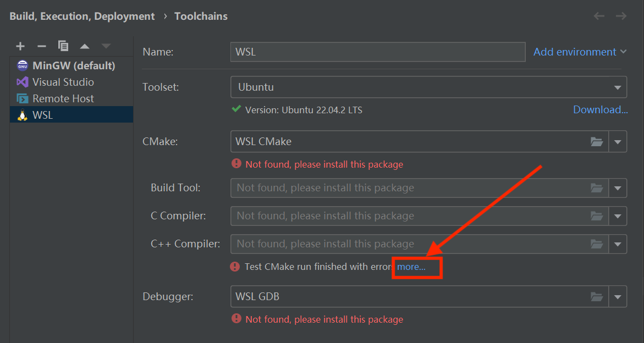
Task: Navigate back using the arrow icon
Action: [x=599, y=16]
